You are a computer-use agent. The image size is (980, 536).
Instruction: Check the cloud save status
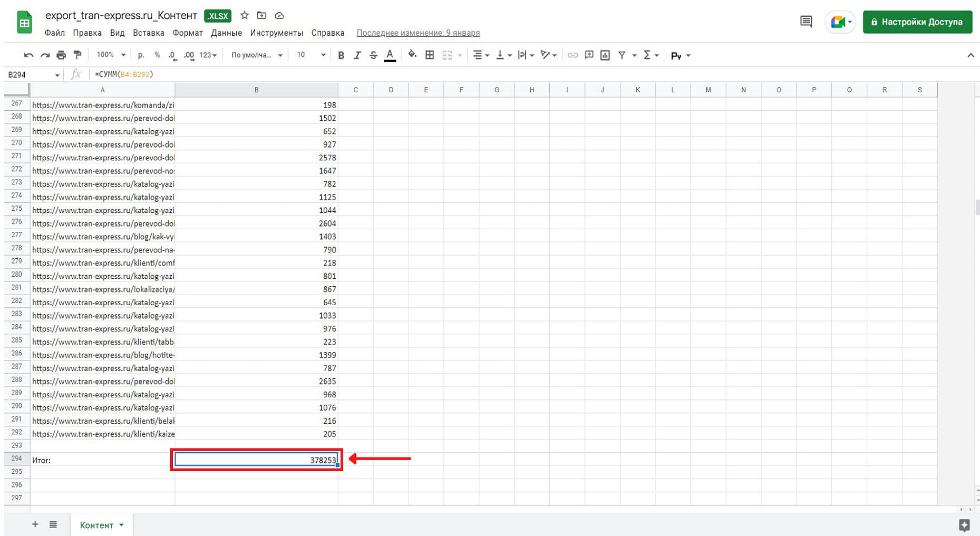(279, 15)
